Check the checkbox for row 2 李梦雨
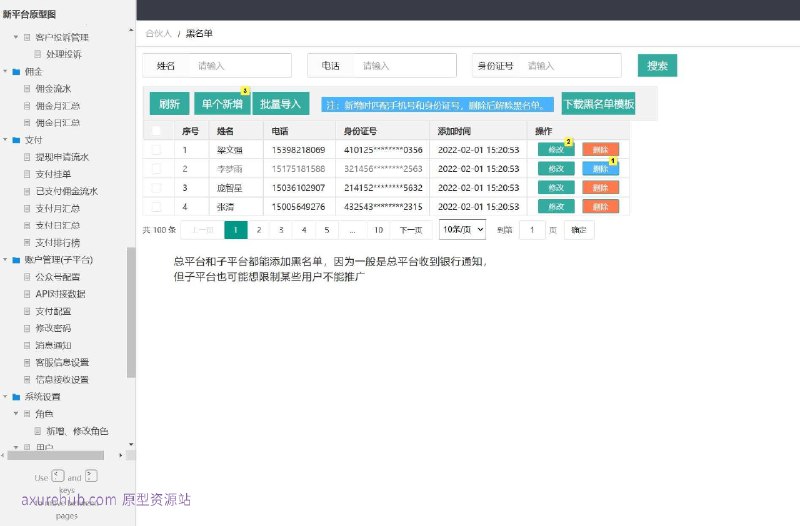The height and width of the screenshot is (526, 800). pos(156,168)
